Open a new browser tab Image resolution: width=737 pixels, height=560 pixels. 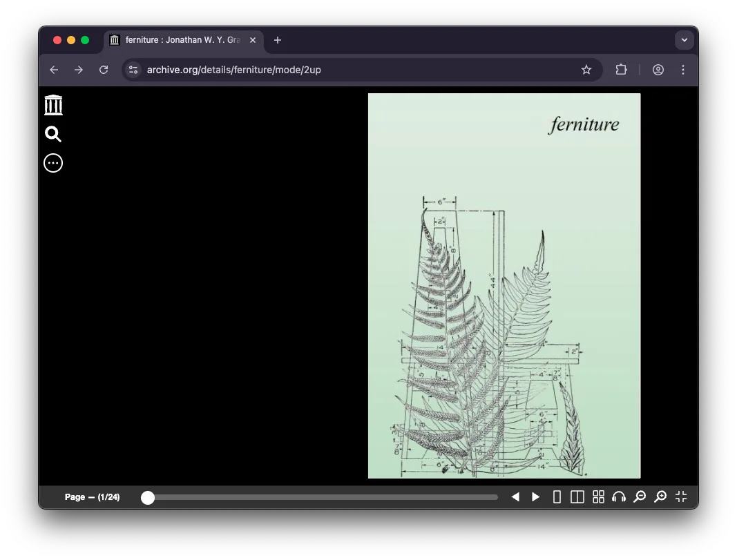tap(278, 40)
